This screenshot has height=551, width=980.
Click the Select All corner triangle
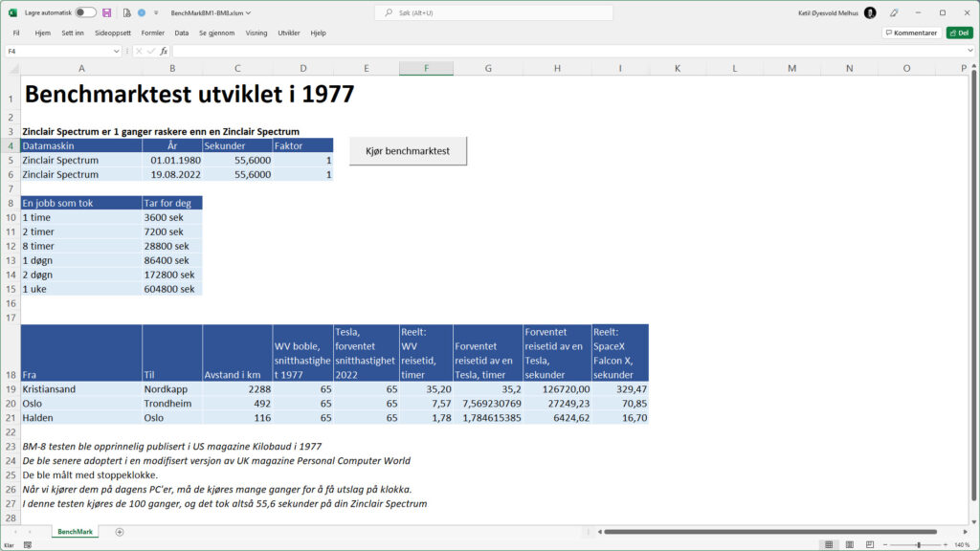[x=12, y=68]
